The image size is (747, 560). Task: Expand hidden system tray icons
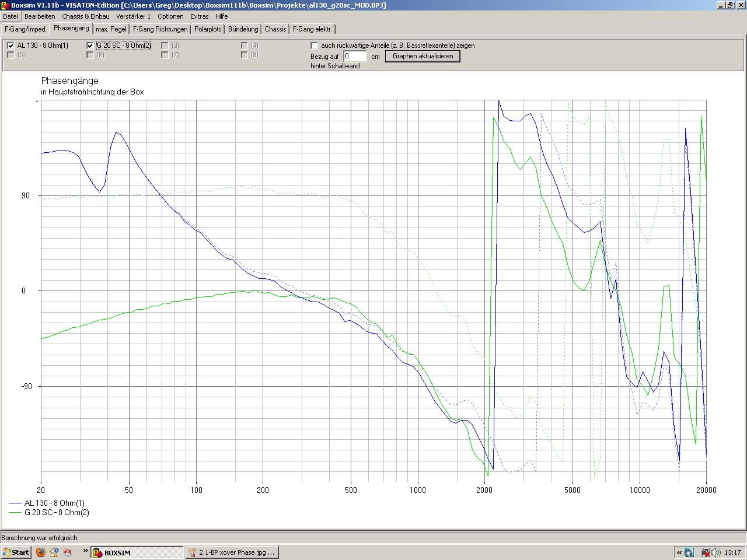tap(679, 552)
